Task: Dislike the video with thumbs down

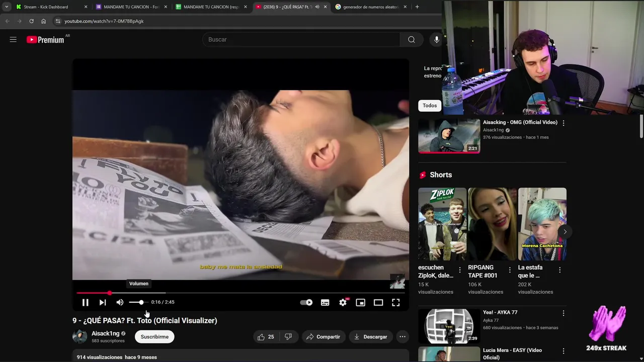Action: click(288, 337)
